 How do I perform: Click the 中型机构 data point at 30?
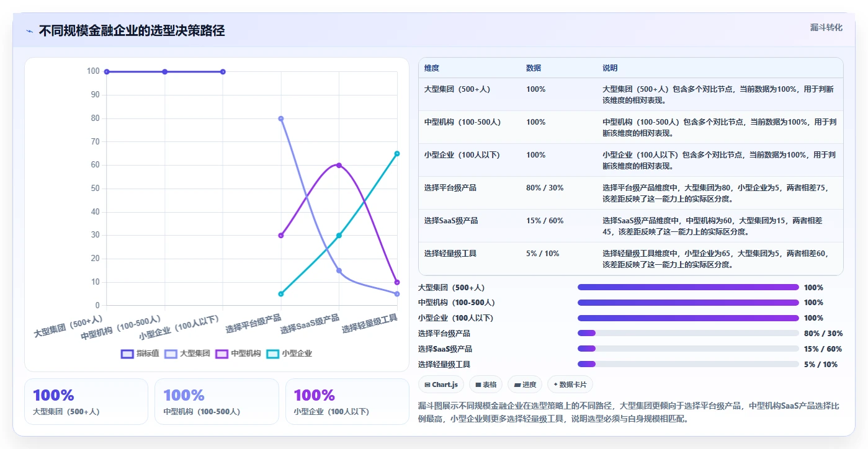coord(281,236)
